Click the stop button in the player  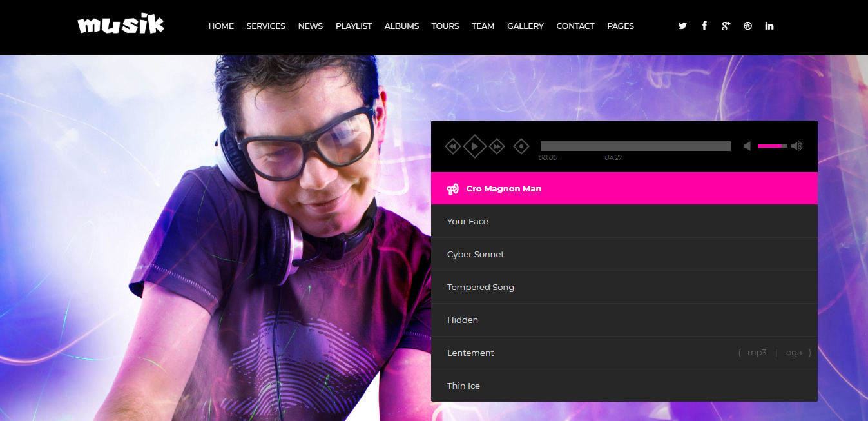click(521, 147)
